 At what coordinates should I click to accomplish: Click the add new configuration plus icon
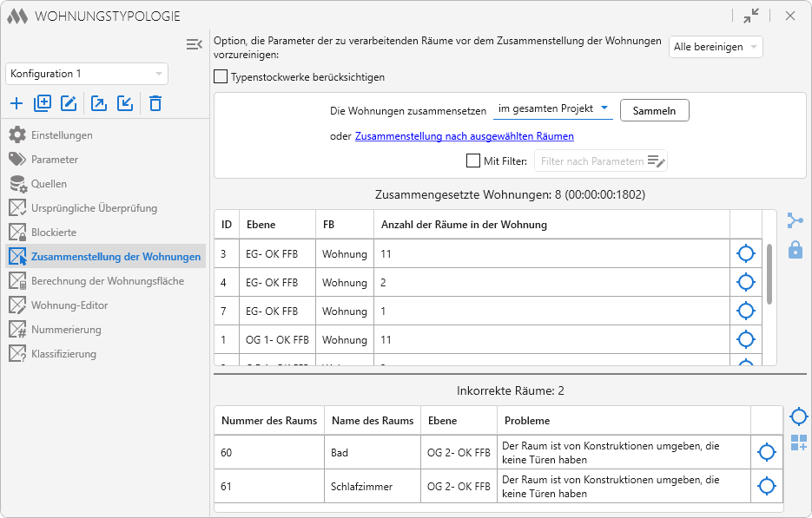[17, 104]
